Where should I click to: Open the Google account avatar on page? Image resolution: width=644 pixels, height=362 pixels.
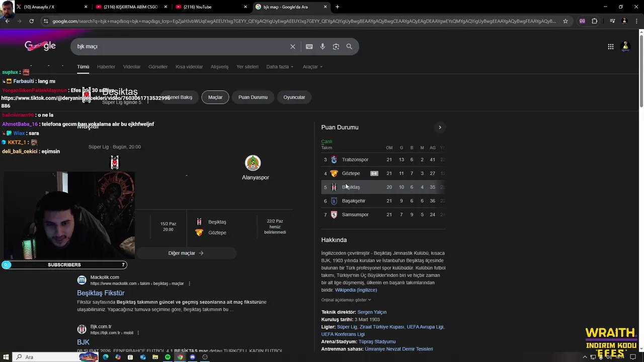pos(625,46)
